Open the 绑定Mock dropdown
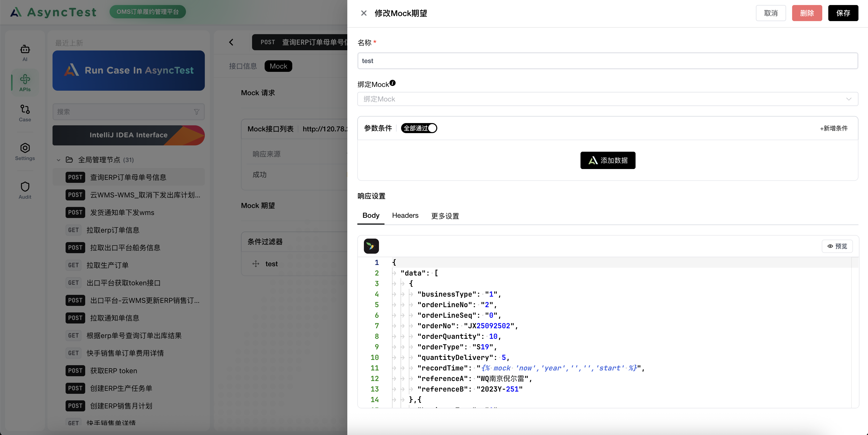Viewport: 868px width, 435px height. 607,99
